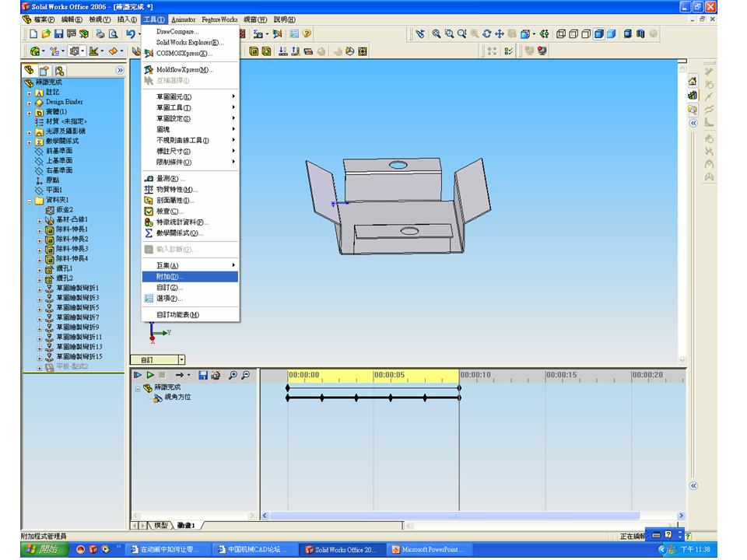Screen dimensions: 747x560
Task: Click the animation Save icon
Action: tap(203, 375)
